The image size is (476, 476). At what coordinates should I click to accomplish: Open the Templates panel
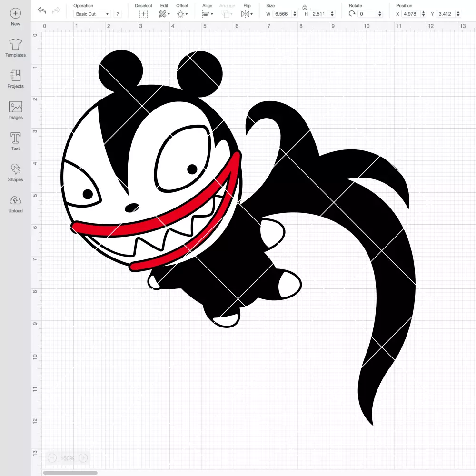16,48
